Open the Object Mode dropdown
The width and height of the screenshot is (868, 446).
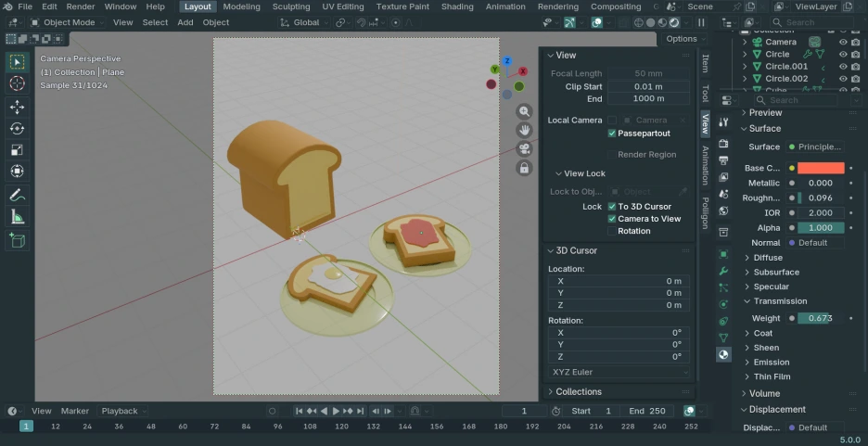point(67,22)
